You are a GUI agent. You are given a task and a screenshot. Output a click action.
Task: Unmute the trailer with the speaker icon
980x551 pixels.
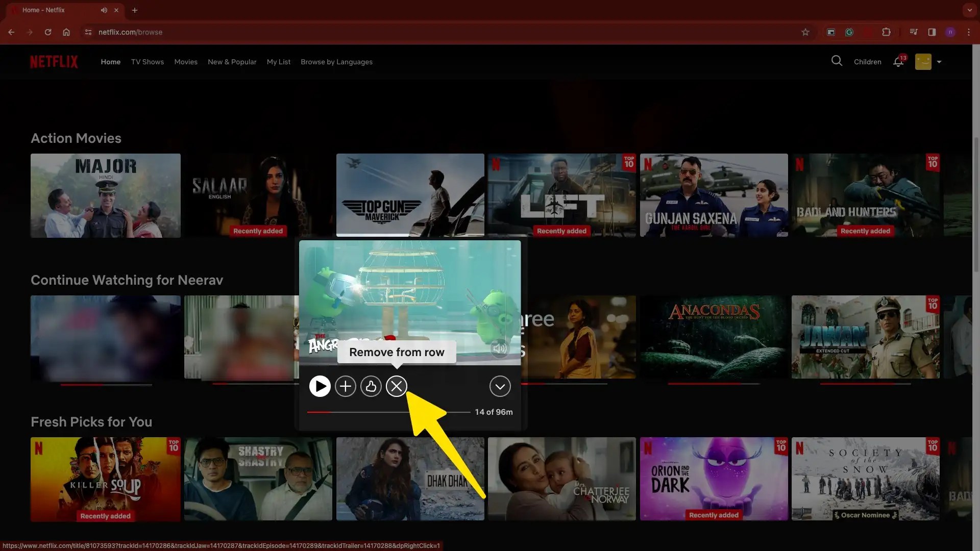[x=499, y=349]
